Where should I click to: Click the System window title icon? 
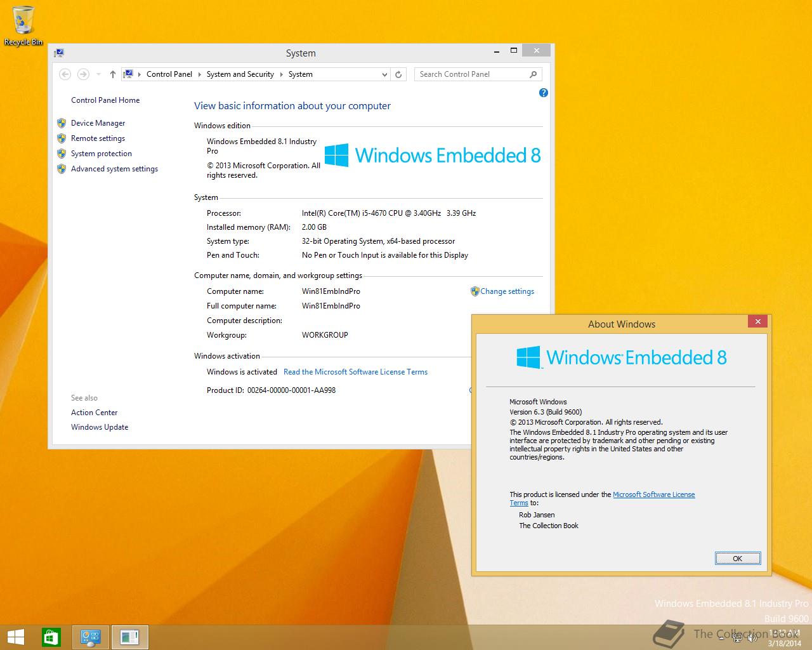coord(59,53)
